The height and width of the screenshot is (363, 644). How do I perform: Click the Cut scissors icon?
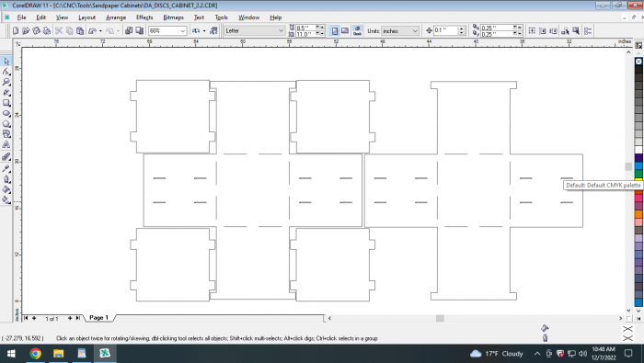pos(59,30)
